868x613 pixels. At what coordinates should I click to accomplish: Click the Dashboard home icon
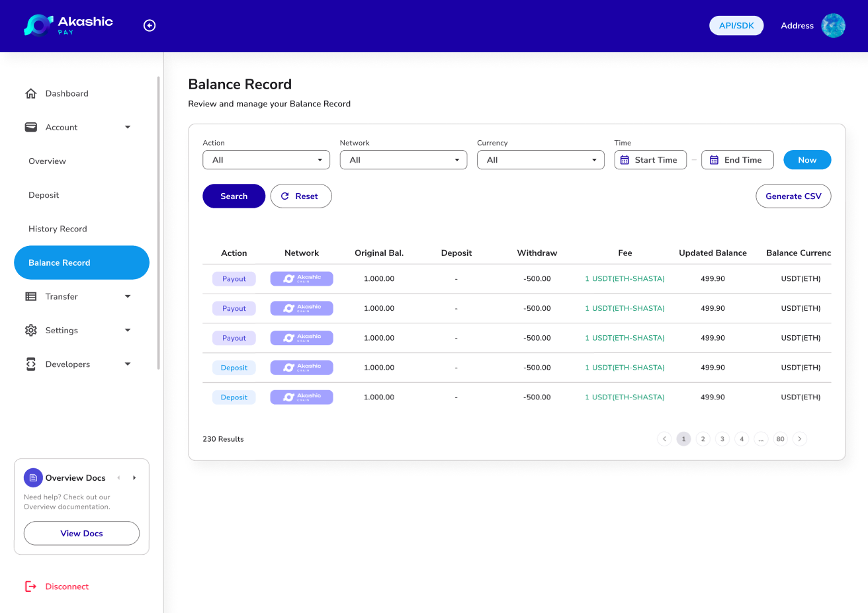click(x=31, y=93)
